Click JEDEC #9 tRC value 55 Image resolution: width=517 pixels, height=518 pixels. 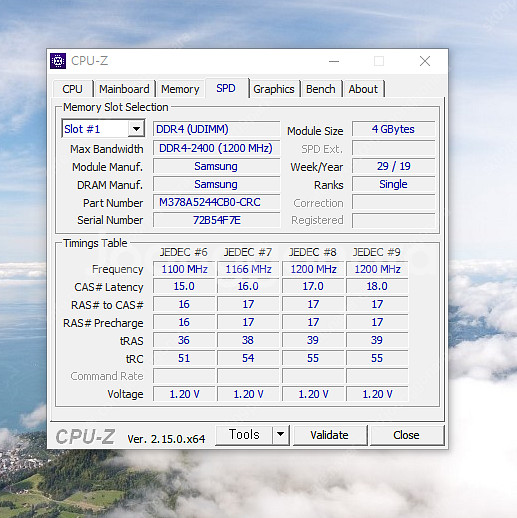pyautogui.click(x=377, y=358)
